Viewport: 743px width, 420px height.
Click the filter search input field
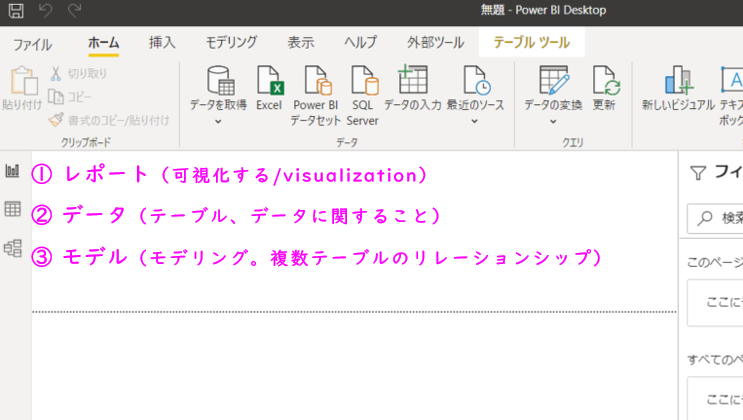pos(715,218)
